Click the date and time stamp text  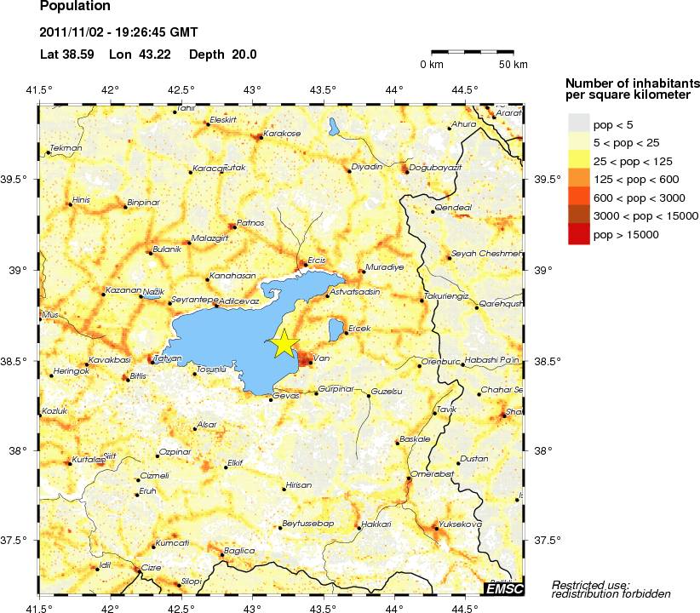coord(118,33)
